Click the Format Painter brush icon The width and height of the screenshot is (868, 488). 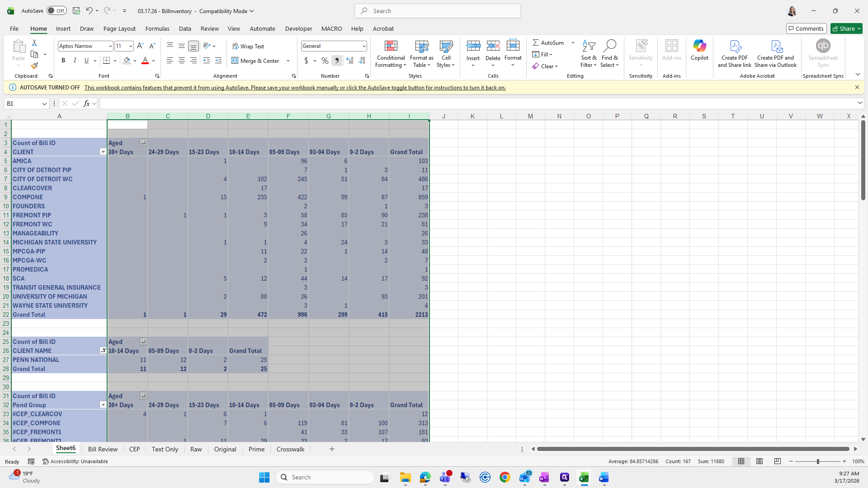click(x=34, y=66)
